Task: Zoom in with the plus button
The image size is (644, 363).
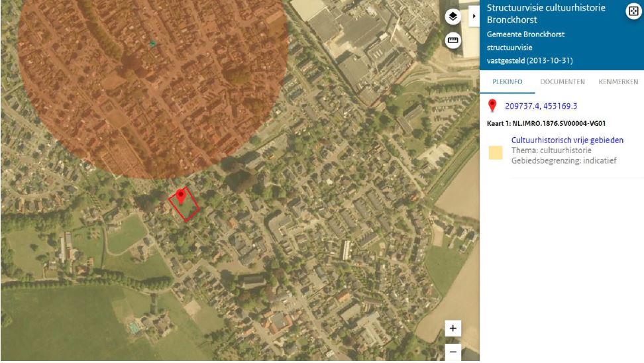Action: click(x=453, y=328)
